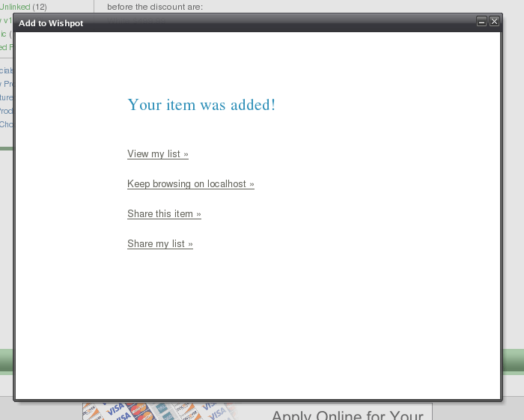Screen dimensions: 524x420
Task: Select the 'Share this item' link
Action: pos(164,214)
